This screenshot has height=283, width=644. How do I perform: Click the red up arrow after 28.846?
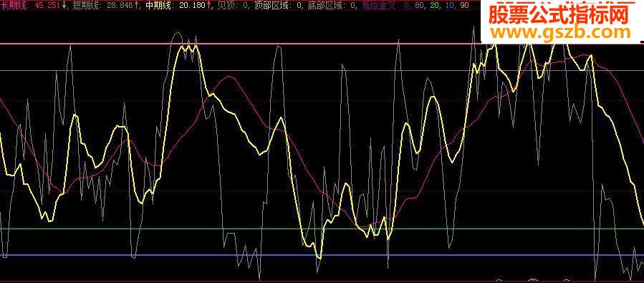(x=136, y=5)
